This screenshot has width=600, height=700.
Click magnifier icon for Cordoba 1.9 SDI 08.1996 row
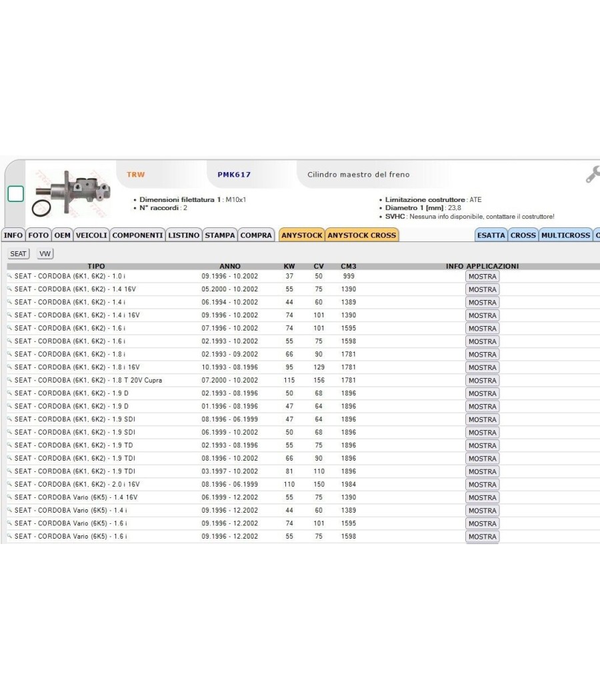click(x=9, y=419)
